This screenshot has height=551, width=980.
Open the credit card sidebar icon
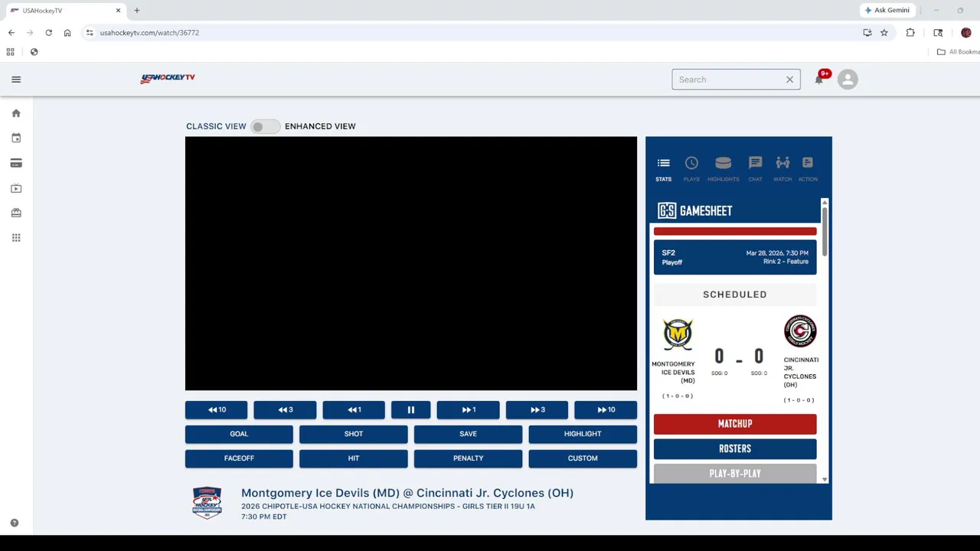pyautogui.click(x=16, y=163)
